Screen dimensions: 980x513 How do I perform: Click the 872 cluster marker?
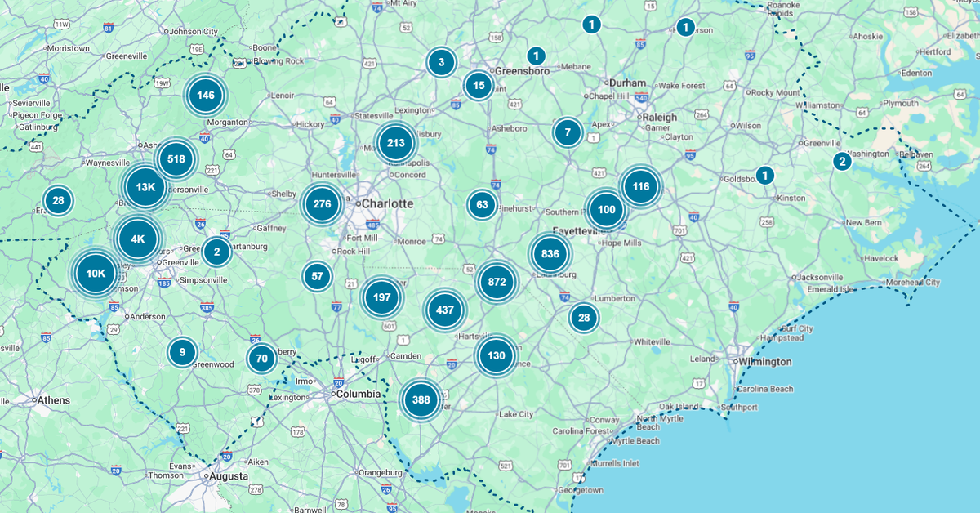497,283
